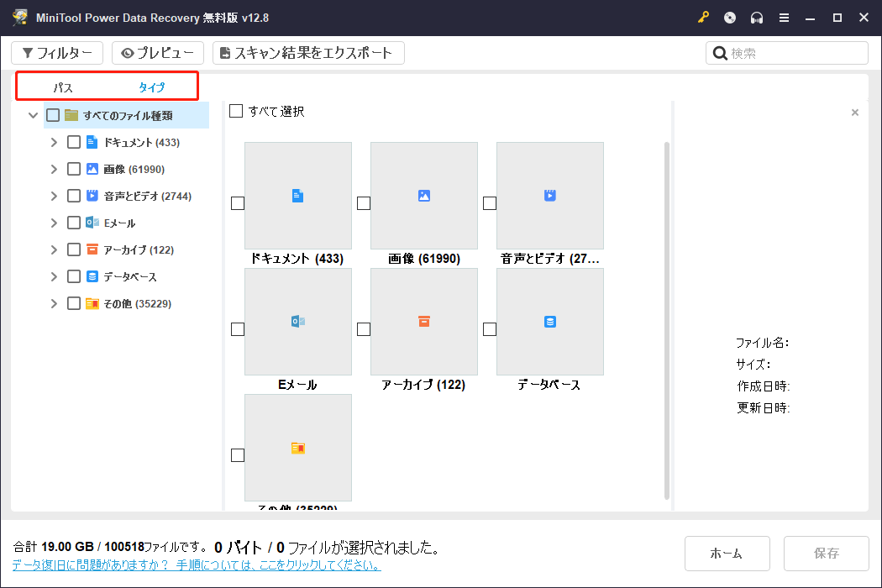Check the 画像 (61990) thumbnail checkbox

coord(364,202)
